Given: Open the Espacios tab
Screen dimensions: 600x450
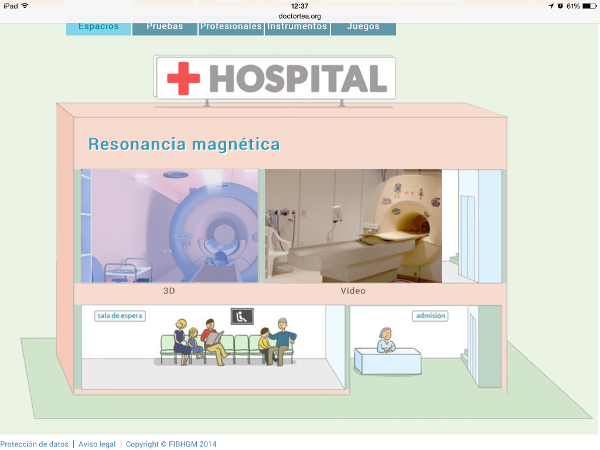Looking at the screenshot, I should click(98, 27).
